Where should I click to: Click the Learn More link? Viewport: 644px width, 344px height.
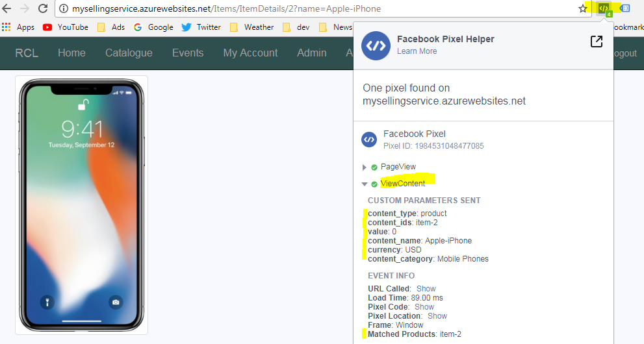pos(417,51)
